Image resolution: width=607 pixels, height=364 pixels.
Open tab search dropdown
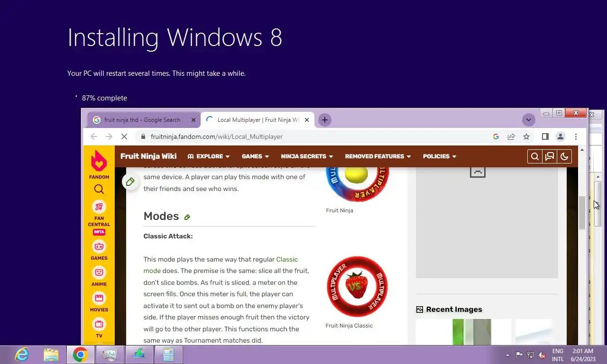[528, 120]
